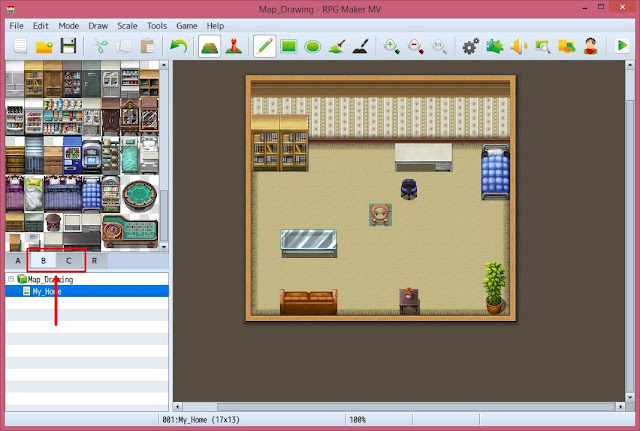Open project with the folder icon
The height and width of the screenshot is (431, 640).
44,46
